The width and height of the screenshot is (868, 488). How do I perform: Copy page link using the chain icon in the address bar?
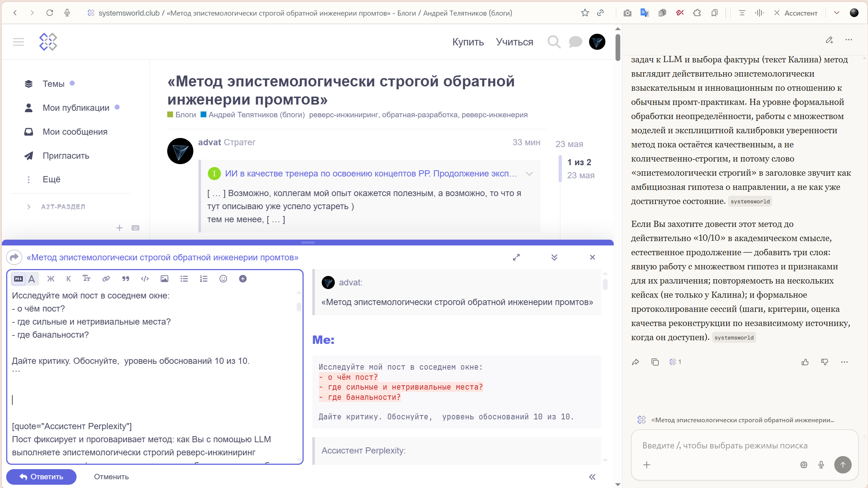tap(600, 13)
